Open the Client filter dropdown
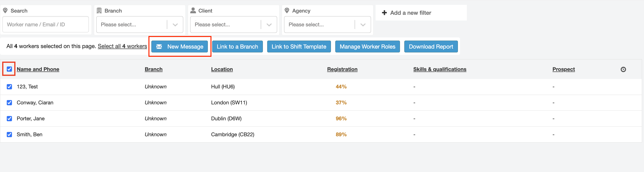Viewport: 644px width, 172px height. [269, 25]
